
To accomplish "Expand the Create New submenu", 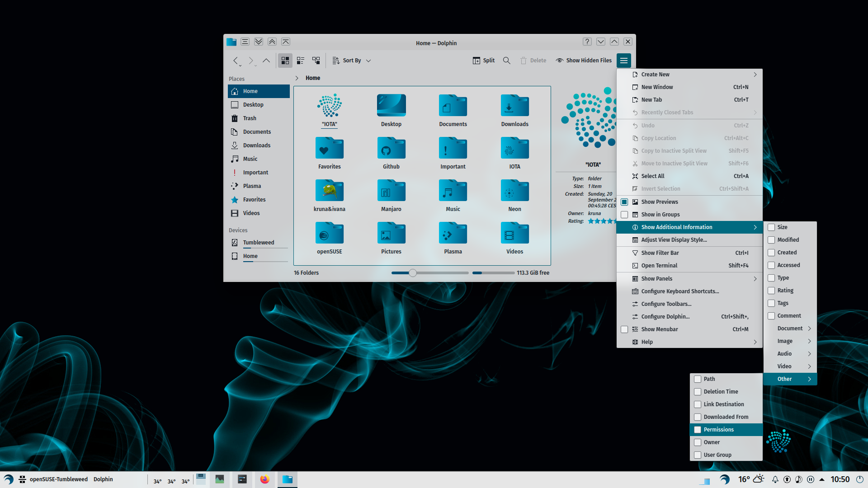I will (x=689, y=75).
